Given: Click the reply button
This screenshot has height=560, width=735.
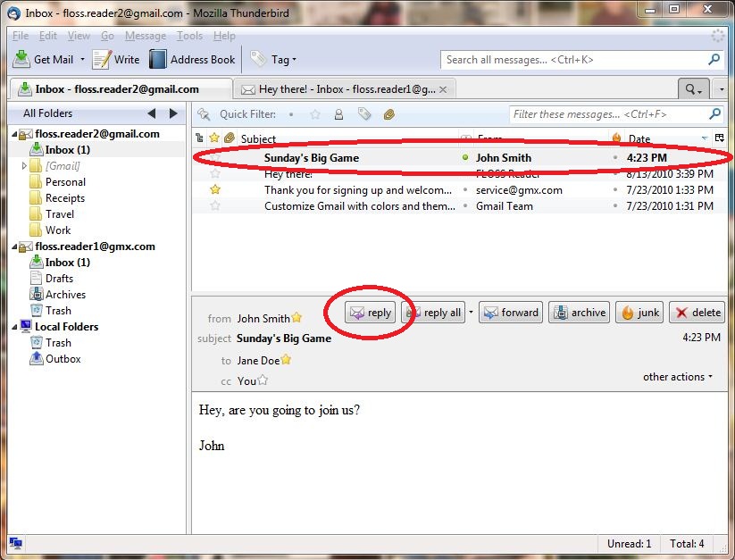Looking at the screenshot, I should [371, 313].
